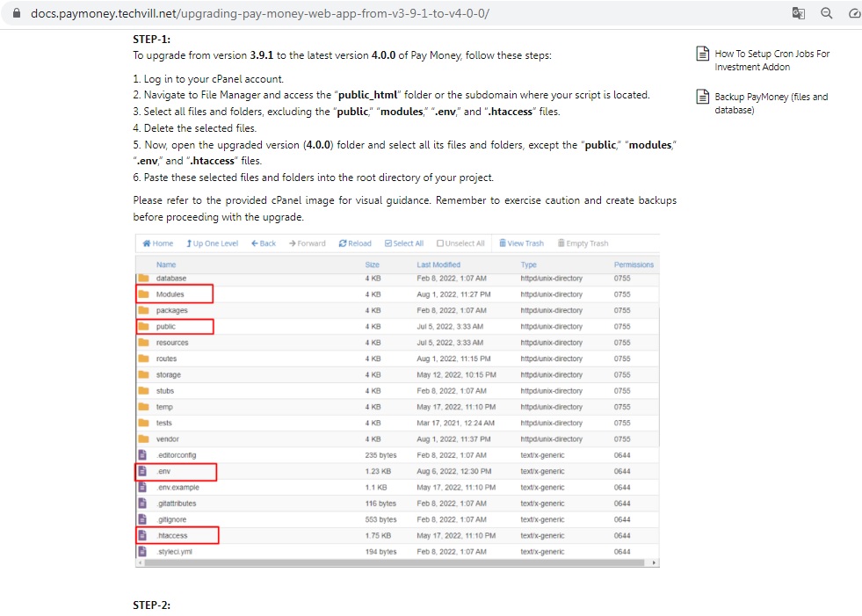Click the file name ".gitattributes"
Screen dimensions: 862x616
(x=176, y=504)
